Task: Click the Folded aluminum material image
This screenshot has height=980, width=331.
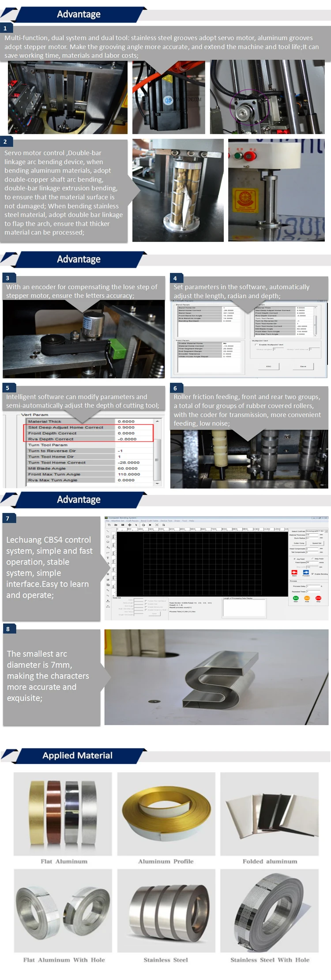Action: [270, 814]
